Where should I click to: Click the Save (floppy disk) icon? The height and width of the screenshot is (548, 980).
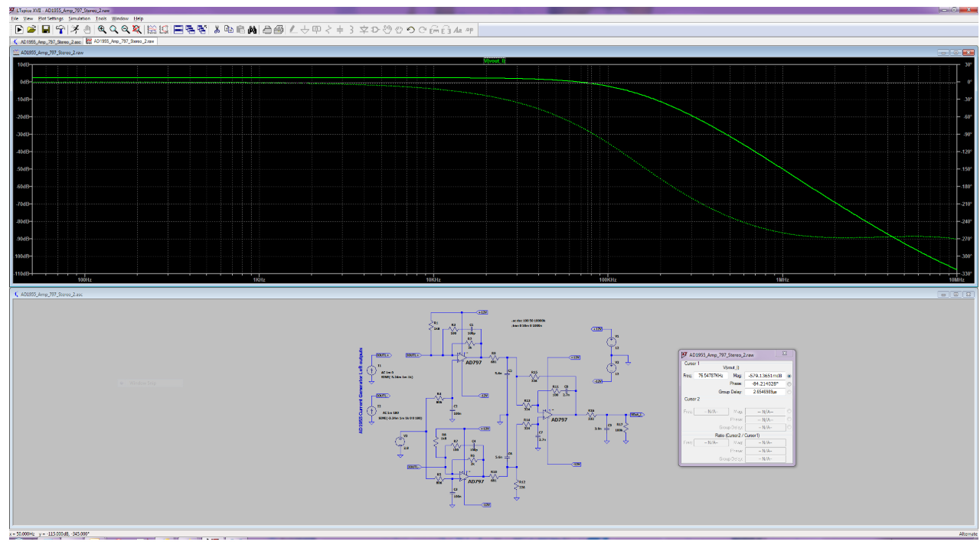pos(45,29)
